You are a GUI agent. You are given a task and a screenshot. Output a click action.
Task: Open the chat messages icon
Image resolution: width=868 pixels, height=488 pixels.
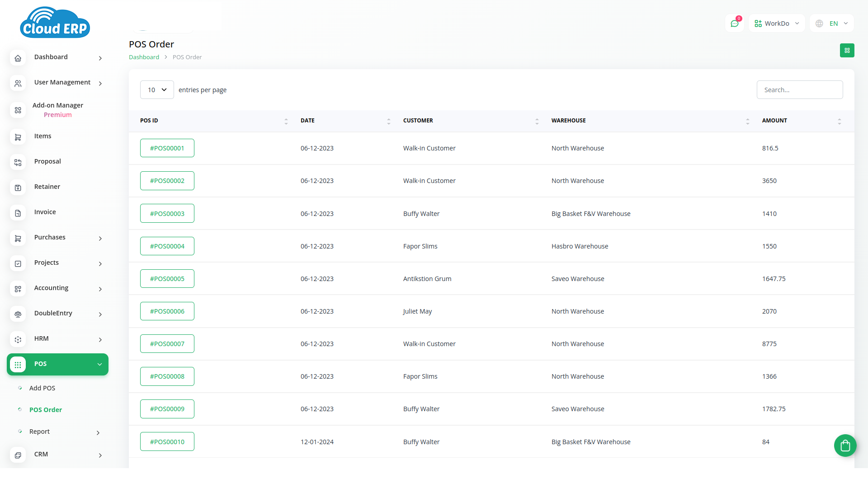tap(734, 23)
